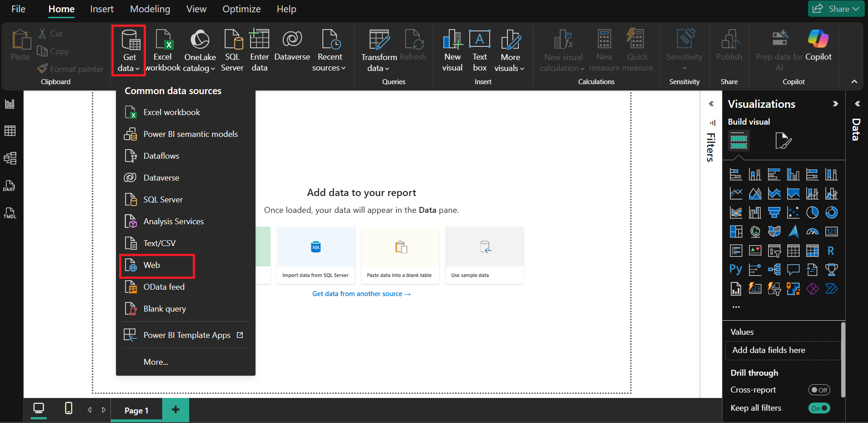Screen dimensions: 868x423
Task: Select the Q&A visualization
Action: [793, 270]
